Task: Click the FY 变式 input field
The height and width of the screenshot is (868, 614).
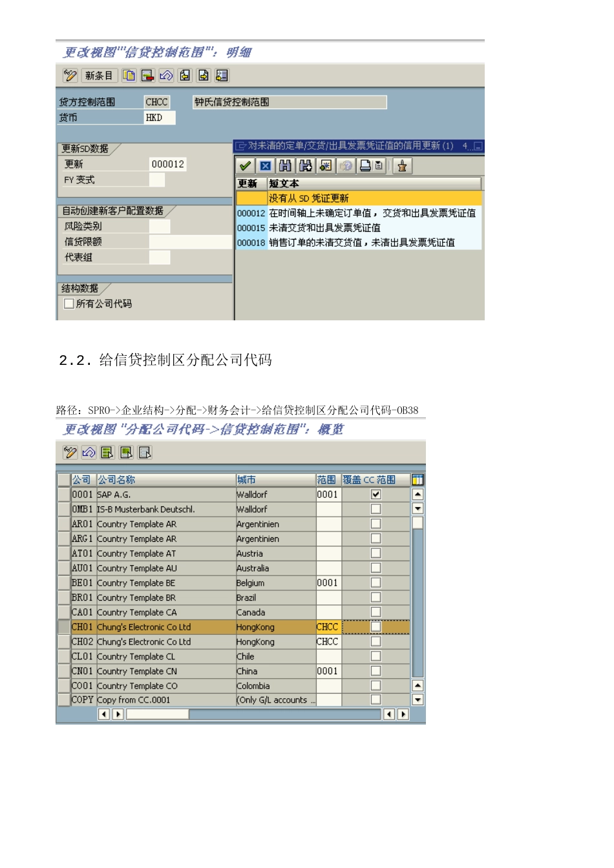Action: 157,180
